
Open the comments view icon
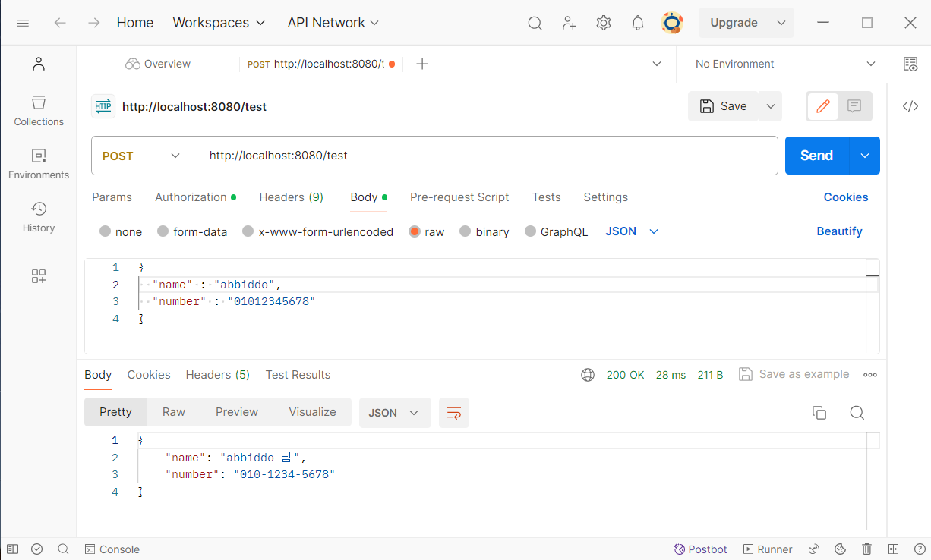[854, 106]
